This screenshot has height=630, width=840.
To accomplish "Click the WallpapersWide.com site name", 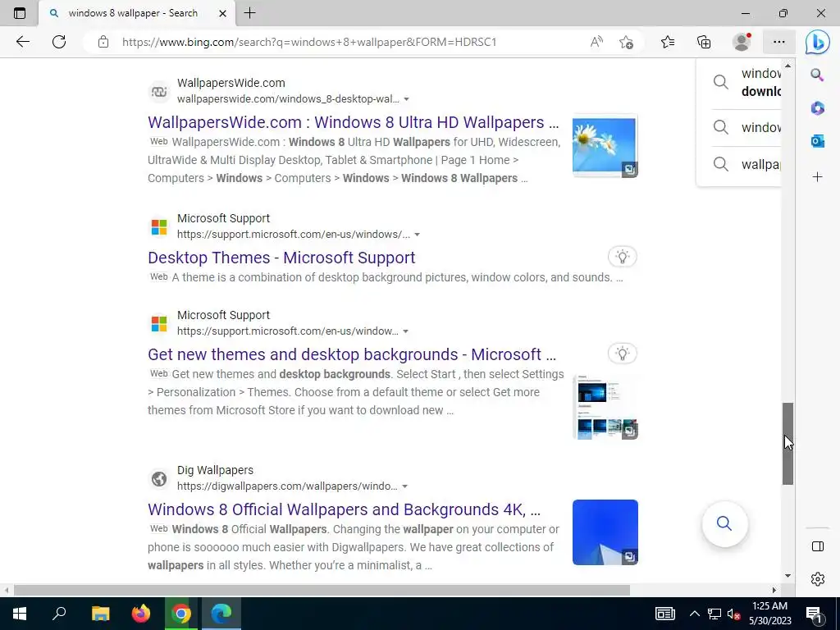I will pos(231,83).
